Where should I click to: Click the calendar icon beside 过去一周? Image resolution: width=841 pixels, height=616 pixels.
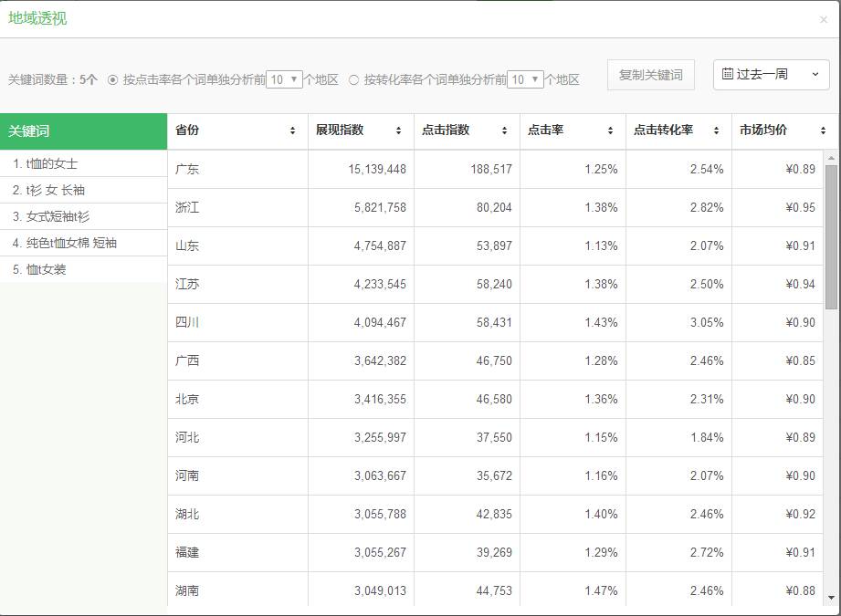[x=727, y=74]
